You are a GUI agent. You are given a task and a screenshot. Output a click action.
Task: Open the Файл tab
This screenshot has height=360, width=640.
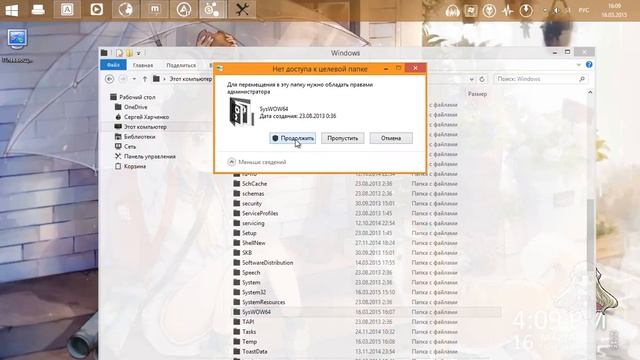113,65
